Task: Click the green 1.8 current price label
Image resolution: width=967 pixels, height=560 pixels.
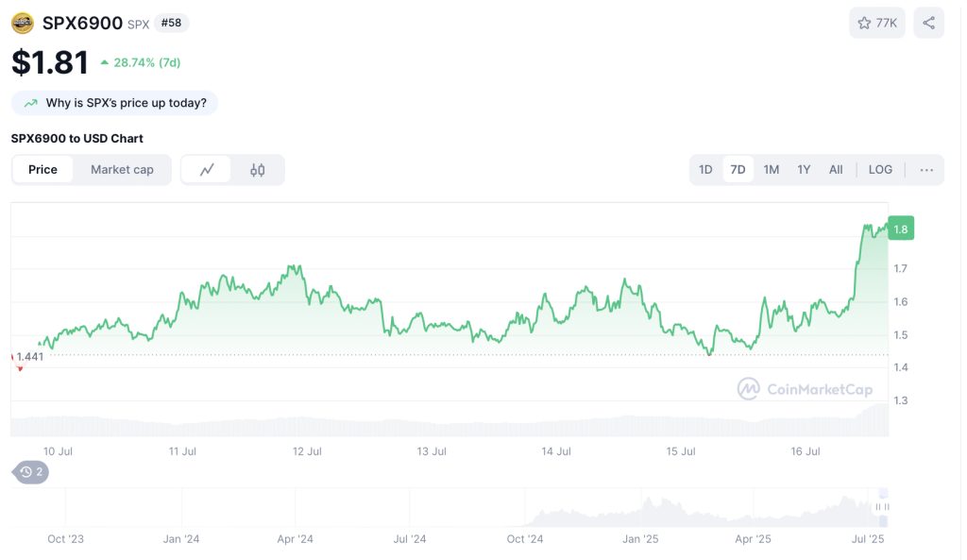Action: tap(900, 229)
